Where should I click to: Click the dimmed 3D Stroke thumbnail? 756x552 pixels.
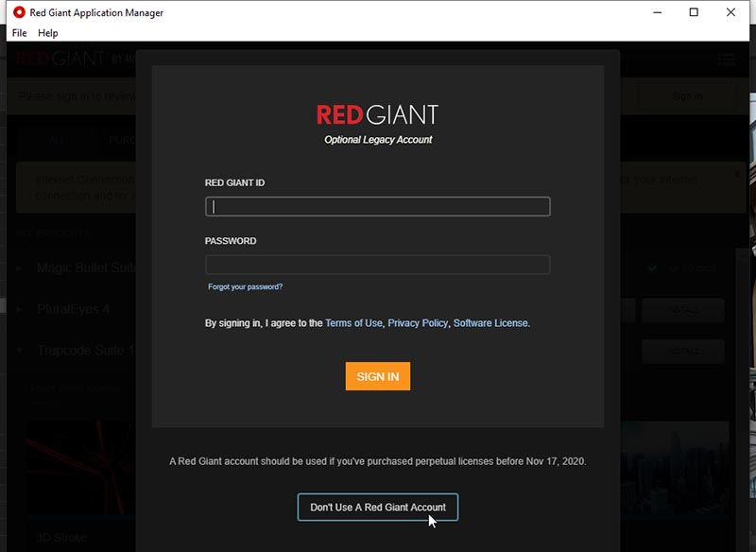80,468
